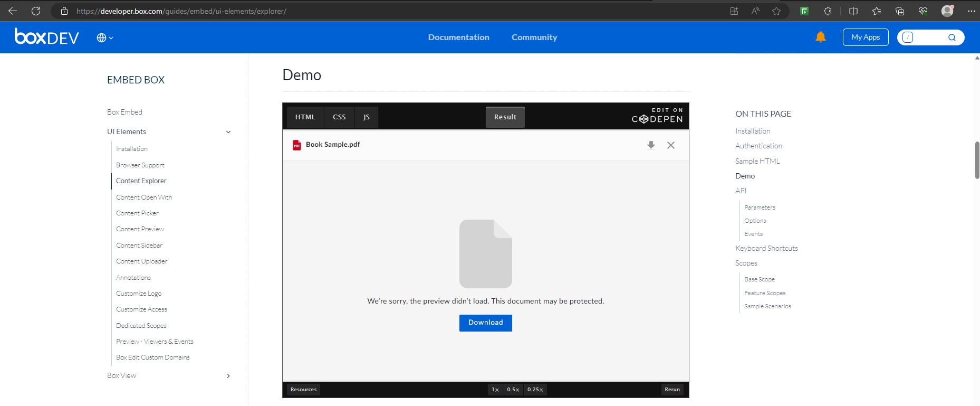Toggle browser split screen icon
The height and width of the screenshot is (406, 980).
853,11
